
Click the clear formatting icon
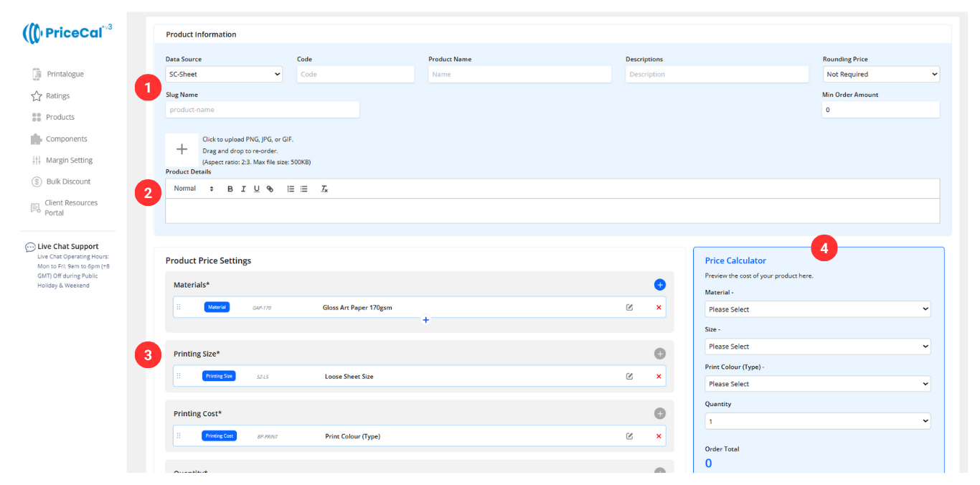click(x=324, y=189)
